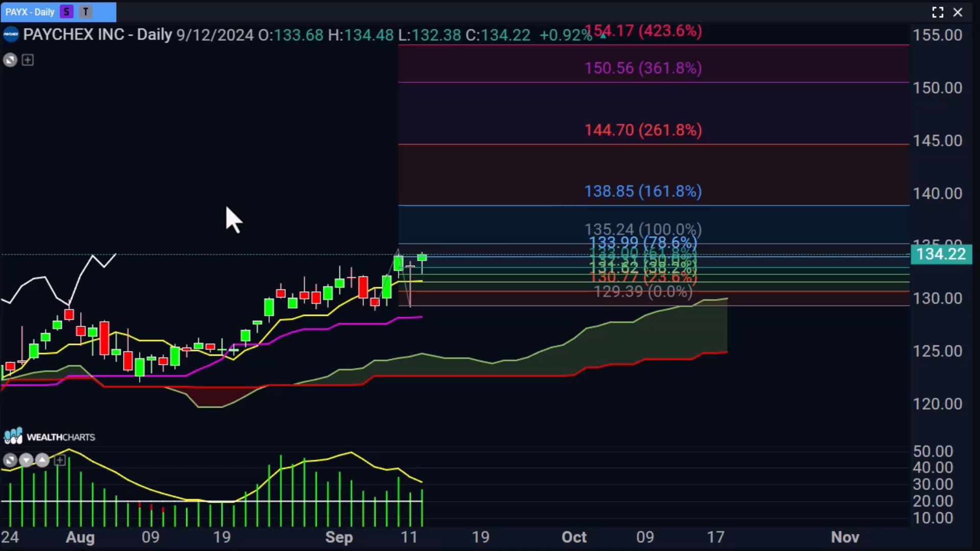Screen dimensions: 980x551
Task: Click the 138.85 (161.8%) Fibonacci label
Action: coord(643,191)
